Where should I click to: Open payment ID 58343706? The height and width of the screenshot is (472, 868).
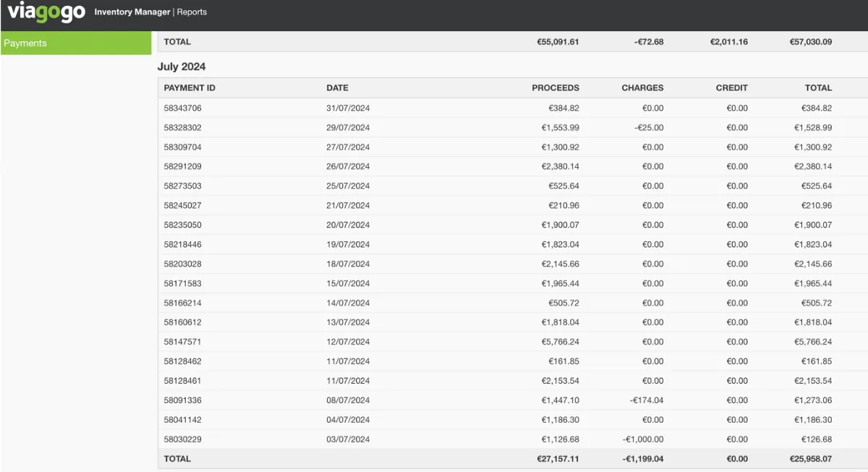(x=182, y=109)
